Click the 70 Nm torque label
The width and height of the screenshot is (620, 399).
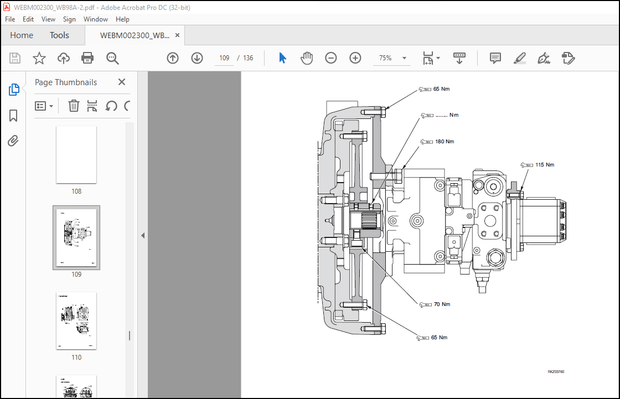click(x=442, y=304)
